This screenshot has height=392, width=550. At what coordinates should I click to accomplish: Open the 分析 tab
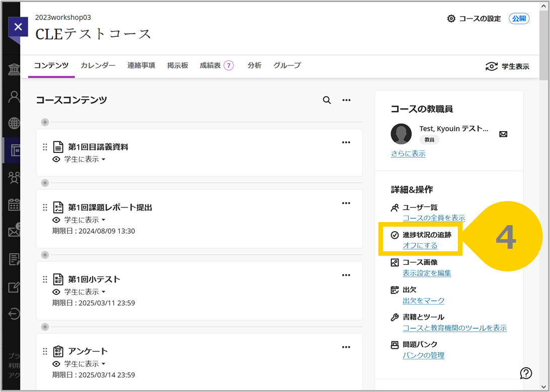click(254, 65)
